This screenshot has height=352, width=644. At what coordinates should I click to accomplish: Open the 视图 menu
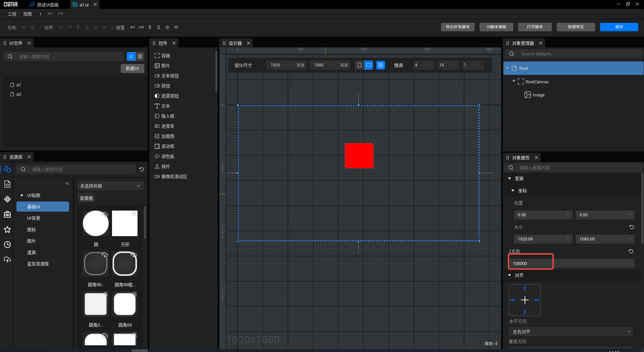(28, 14)
